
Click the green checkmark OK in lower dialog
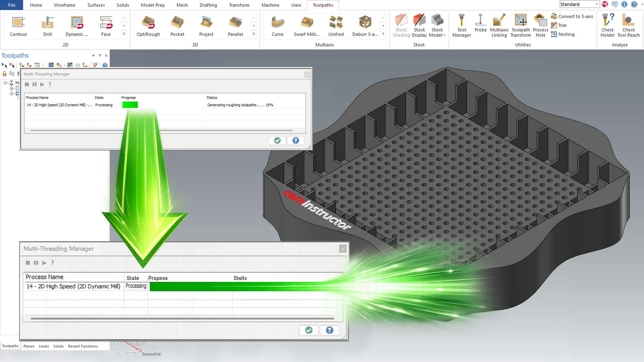[x=309, y=330]
